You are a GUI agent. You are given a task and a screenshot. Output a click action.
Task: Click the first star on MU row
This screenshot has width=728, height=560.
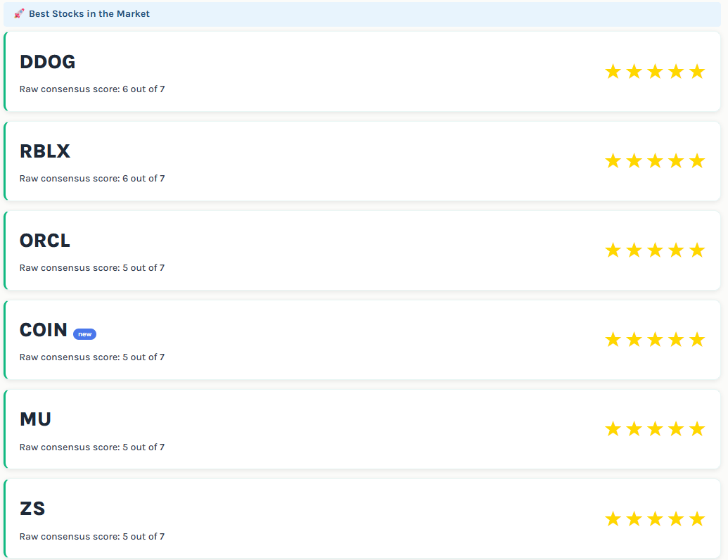click(613, 428)
